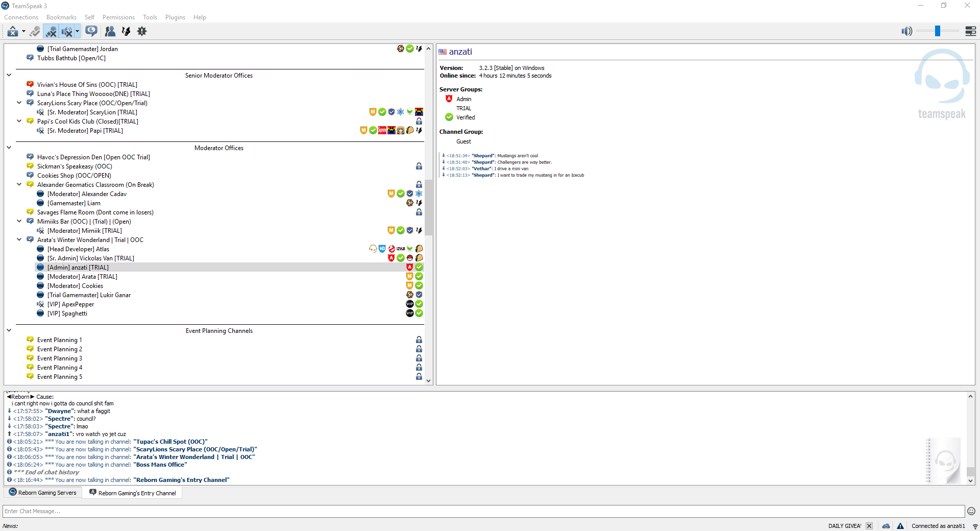This screenshot has height=531, width=980.
Task: Click the channel tree scroll-down arrow
Action: (x=429, y=380)
